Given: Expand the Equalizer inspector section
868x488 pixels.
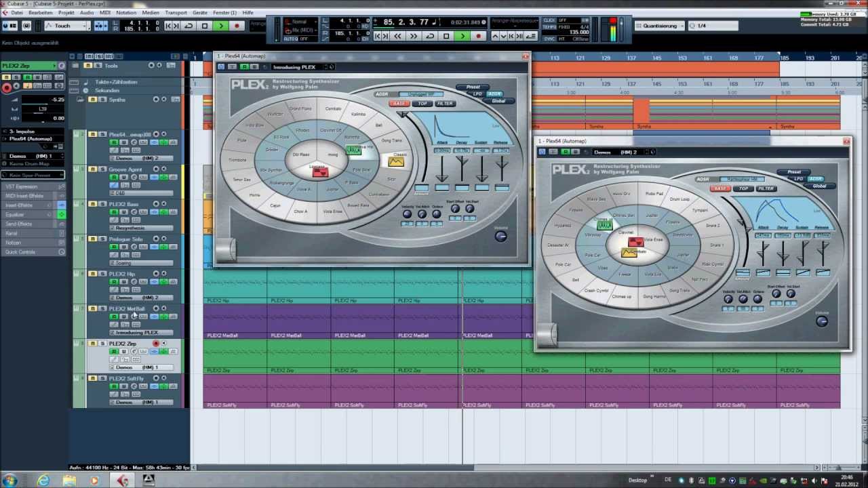Looking at the screenshot, I should click(33, 215).
